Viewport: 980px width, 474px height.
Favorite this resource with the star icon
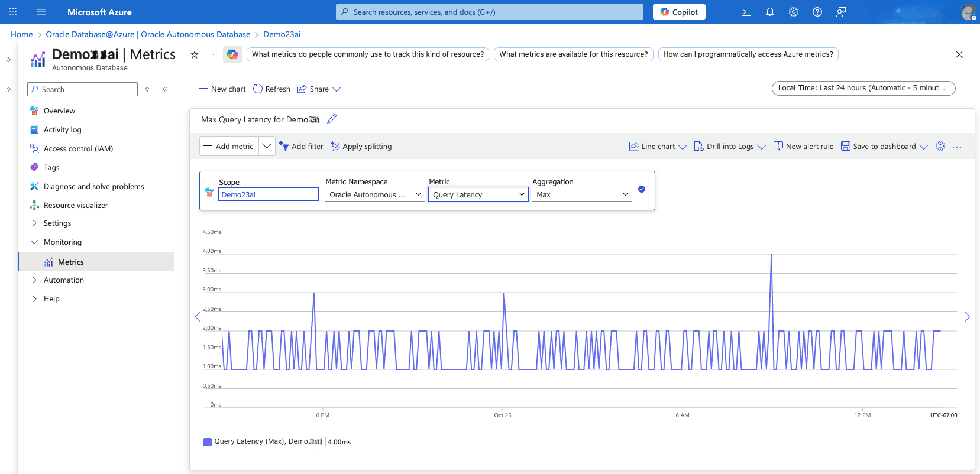coord(195,54)
